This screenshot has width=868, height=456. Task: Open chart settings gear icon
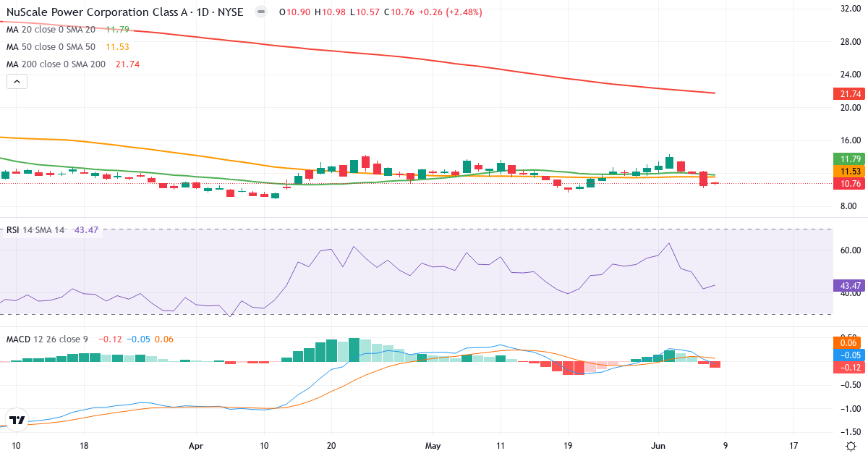tap(852, 446)
